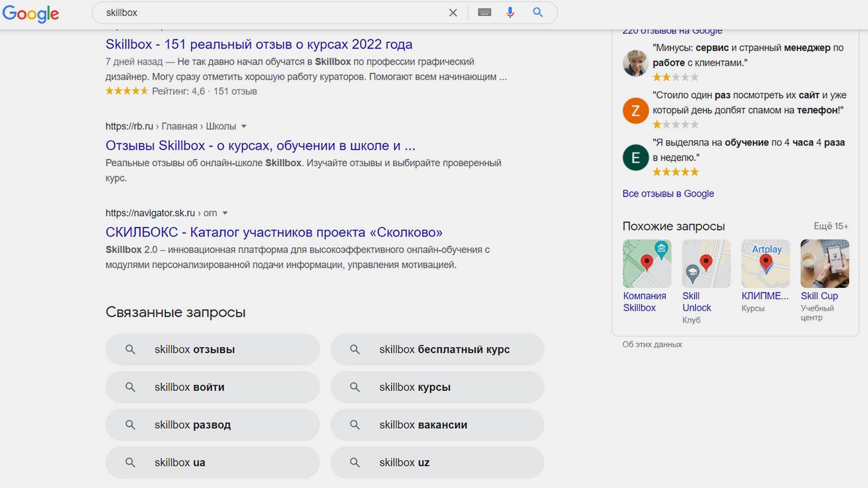Click magnifier icon beside skillbox отзывы
Viewport: 868px width, 488px height.
point(130,349)
